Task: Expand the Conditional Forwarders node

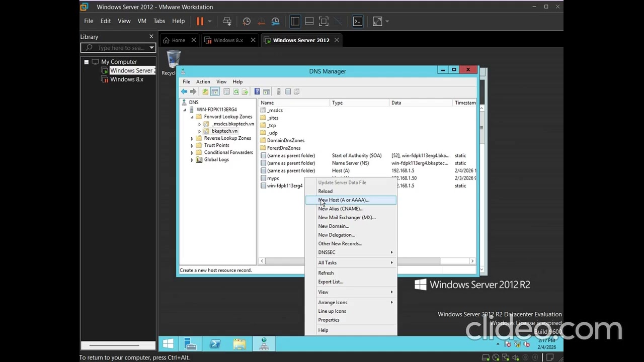Action: click(x=192, y=152)
